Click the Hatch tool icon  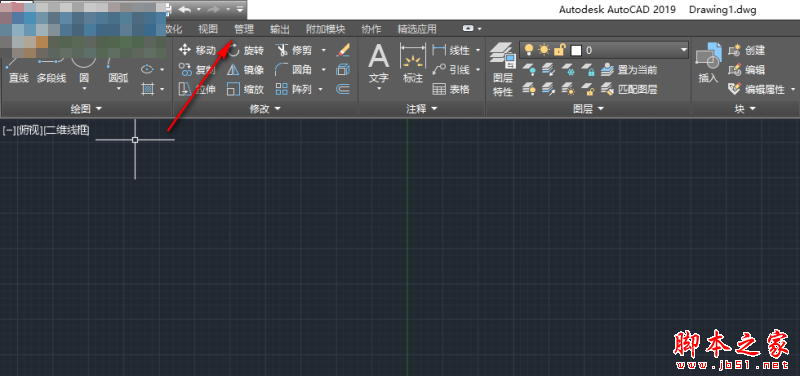147,89
